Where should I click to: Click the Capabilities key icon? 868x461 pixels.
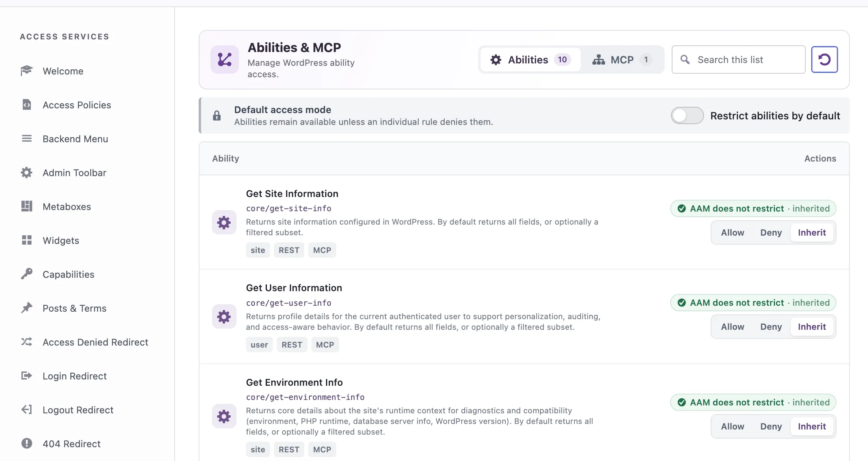[26, 274]
